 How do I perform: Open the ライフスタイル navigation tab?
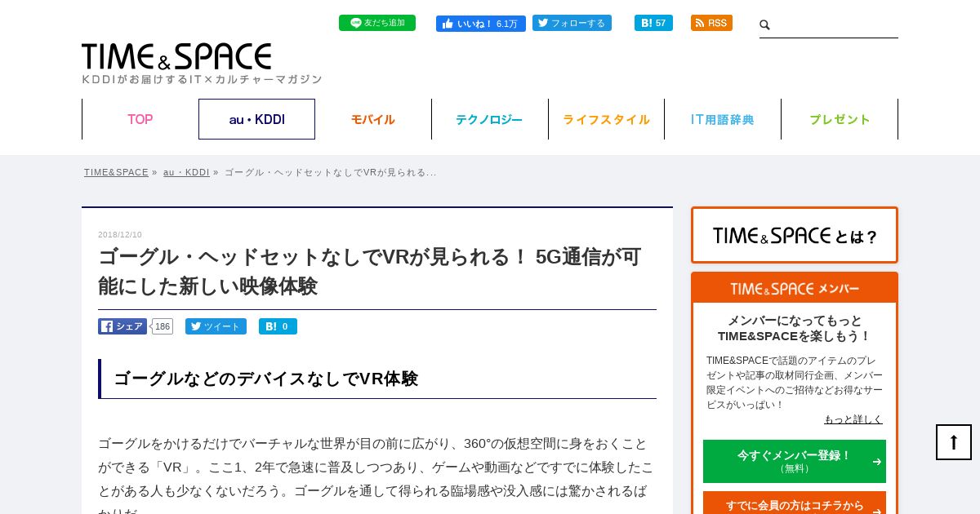[x=606, y=119]
